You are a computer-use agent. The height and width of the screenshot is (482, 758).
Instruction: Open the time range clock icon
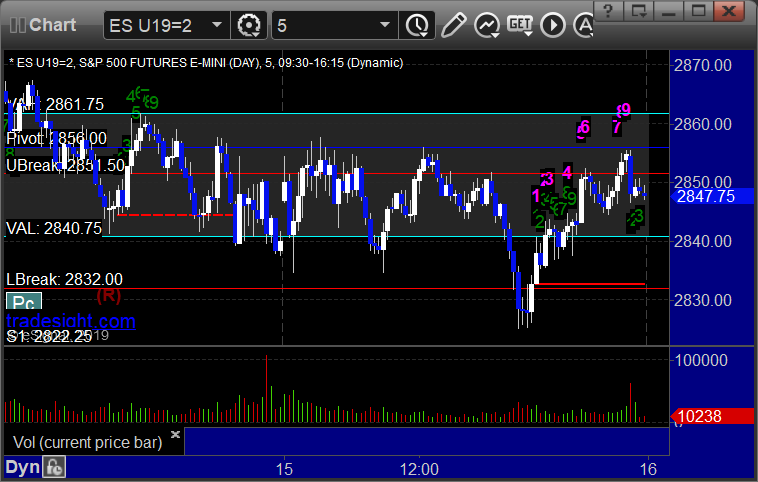point(417,25)
